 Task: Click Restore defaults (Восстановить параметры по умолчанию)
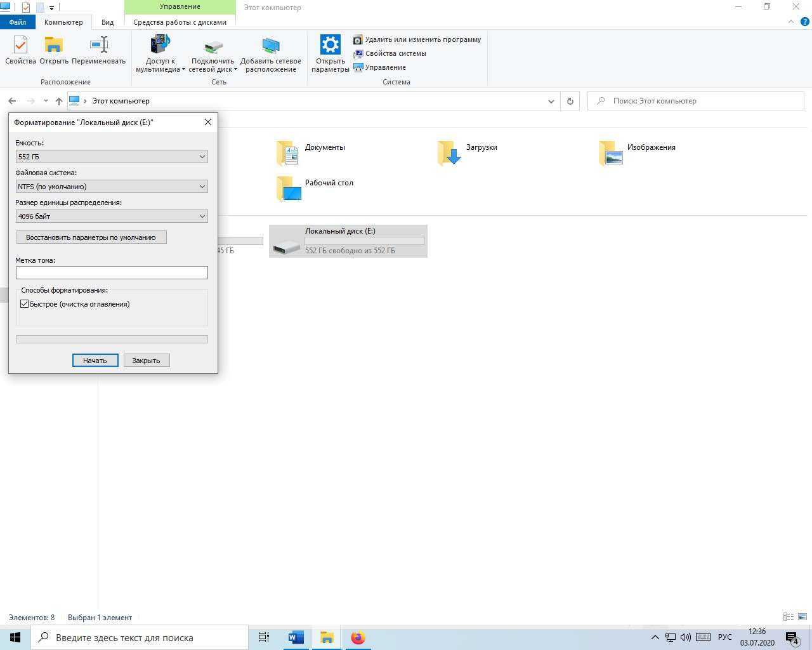pyautogui.click(x=91, y=237)
